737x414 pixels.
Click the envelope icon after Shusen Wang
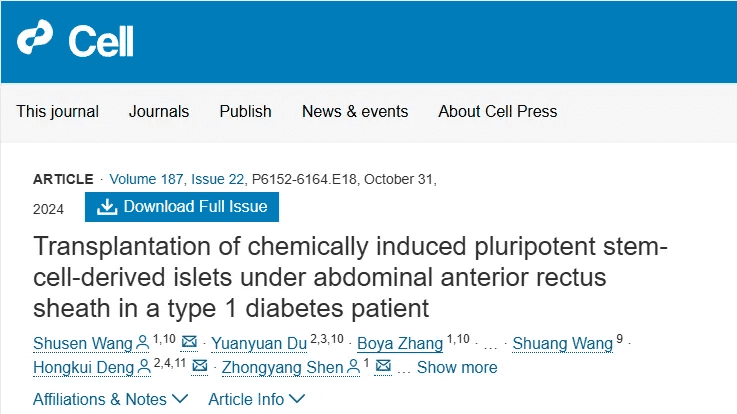click(x=189, y=342)
